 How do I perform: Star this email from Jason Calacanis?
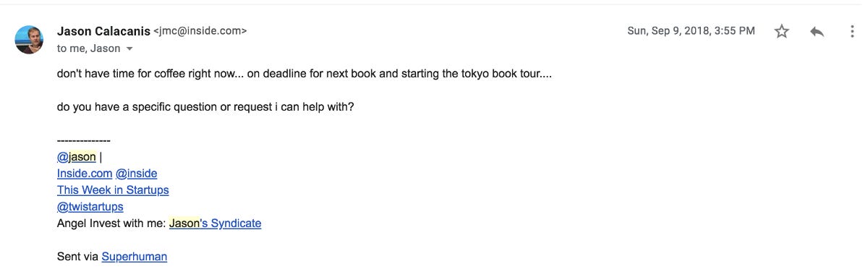point(781,32)
